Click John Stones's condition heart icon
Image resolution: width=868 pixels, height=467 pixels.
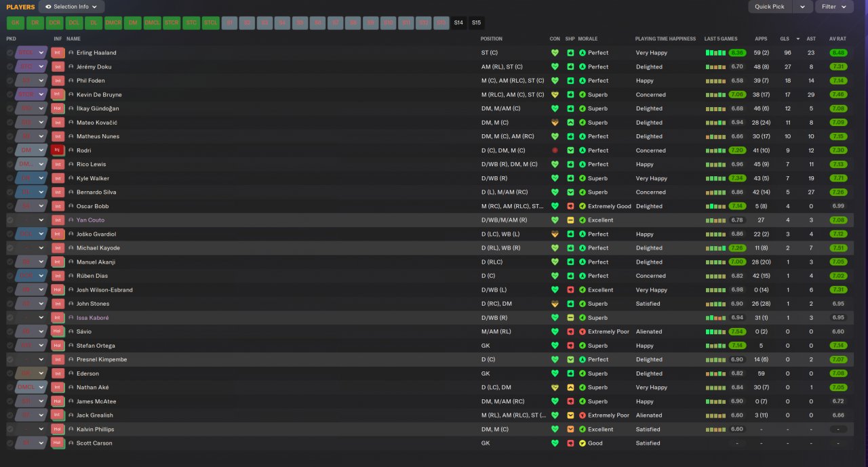point(555,304)
